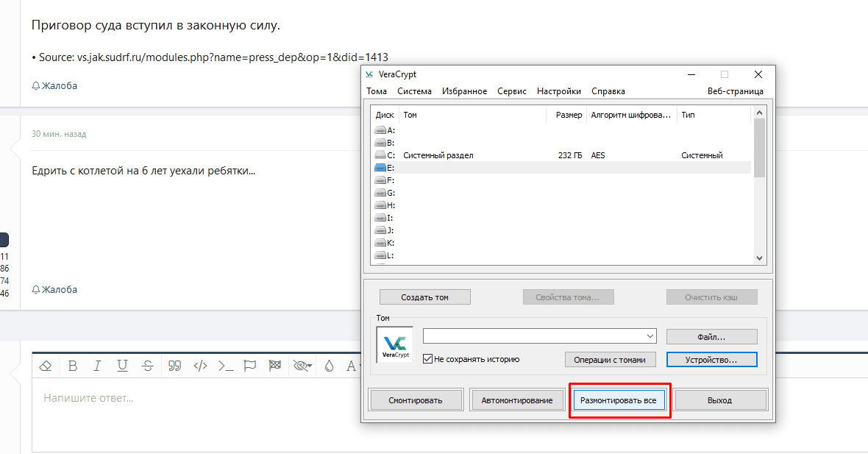Screen dimensions: 868x454
Task: Click the VeraCrypt logo in Том section
Action: click(x=395, y=345)
